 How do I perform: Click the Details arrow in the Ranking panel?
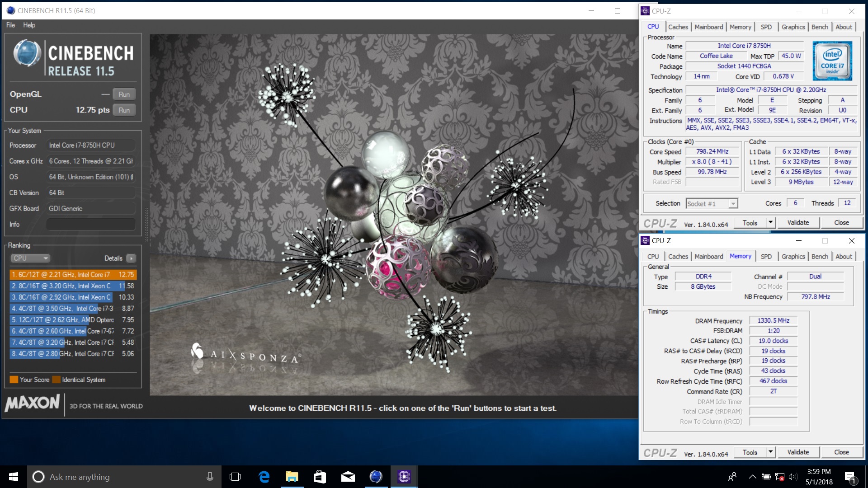pyautogui.click(x=131, y=258)
